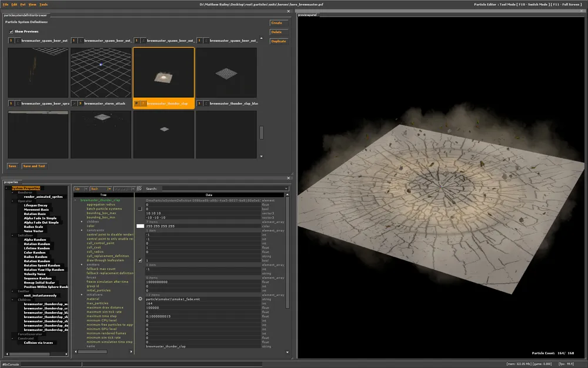The width and height of the screenshot is (588, 368).
Task: Open the File menu
Action: tap(5, 4)
